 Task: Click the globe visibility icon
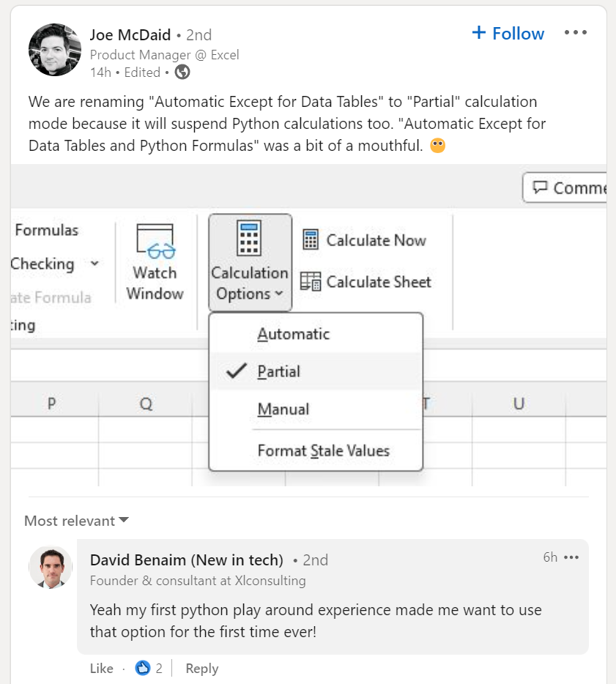point(182,73)
